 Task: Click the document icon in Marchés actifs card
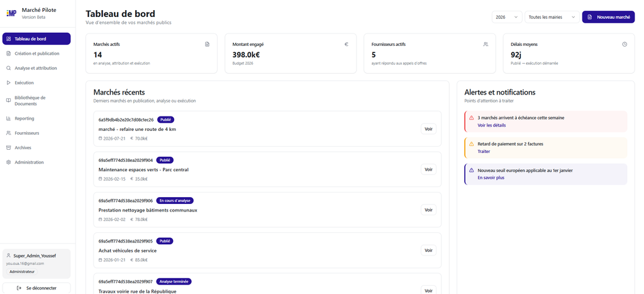(208, 45)
